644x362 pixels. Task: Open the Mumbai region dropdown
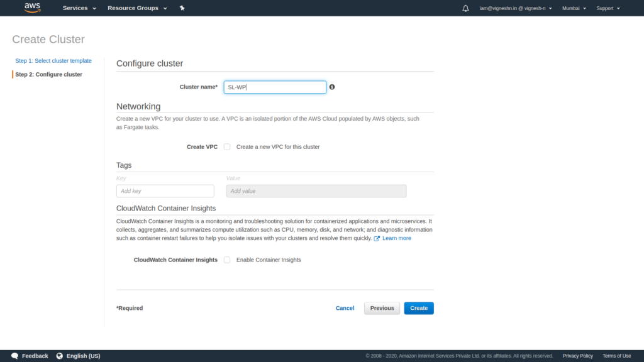[574, 8]
